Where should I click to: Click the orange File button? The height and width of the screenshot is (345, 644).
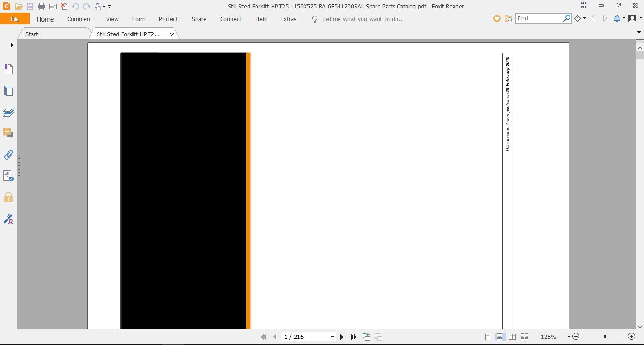(15, 19)
